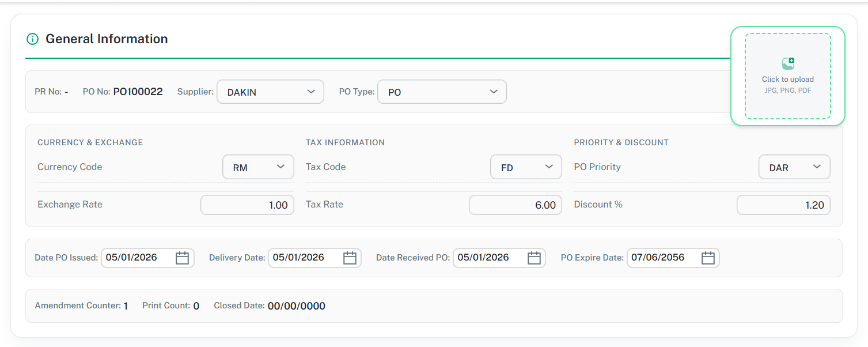Select the Date Received PO field
Screen dimensions: 868x347
[488, 258]
